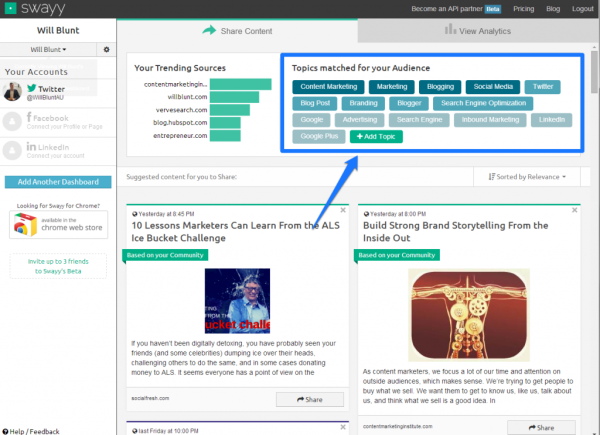600x435 pixels.
Task: Click the vervesearch.com source label
Action: pos(181,110)
